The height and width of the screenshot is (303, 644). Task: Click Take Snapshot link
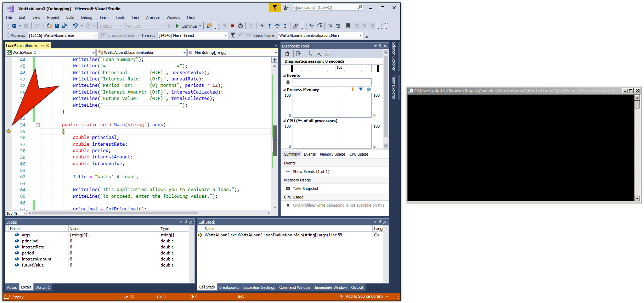pyautogui.click(x=306, y=189)
